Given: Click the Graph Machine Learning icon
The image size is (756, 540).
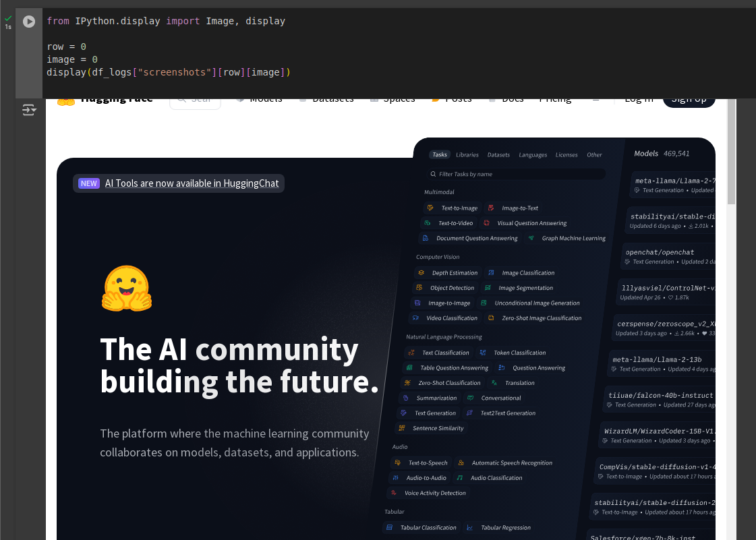Looking at the screenshot, I should pos(531,238).
